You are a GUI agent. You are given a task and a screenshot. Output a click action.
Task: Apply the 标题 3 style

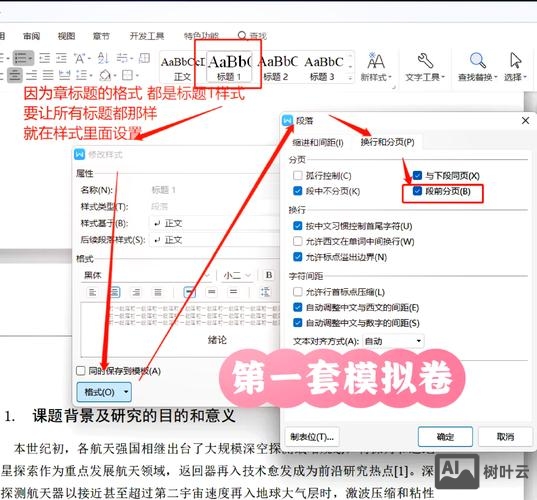pyautogui.click(x=323, y=68)
